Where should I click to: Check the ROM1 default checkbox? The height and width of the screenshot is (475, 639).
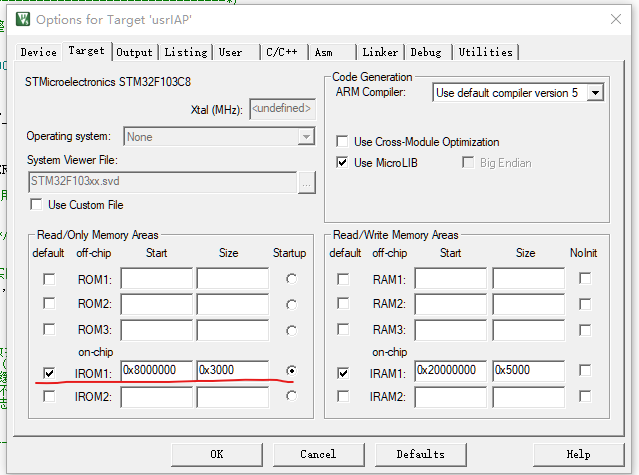point(49,279)
